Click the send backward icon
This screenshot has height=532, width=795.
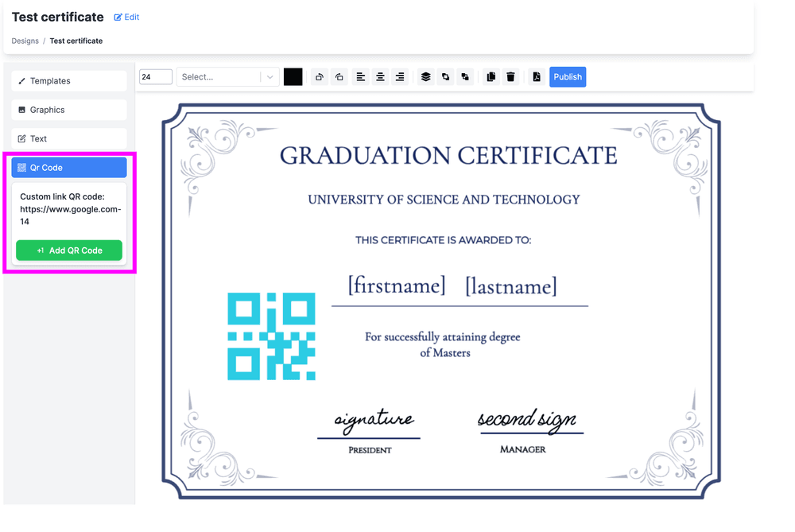[465, 76]
